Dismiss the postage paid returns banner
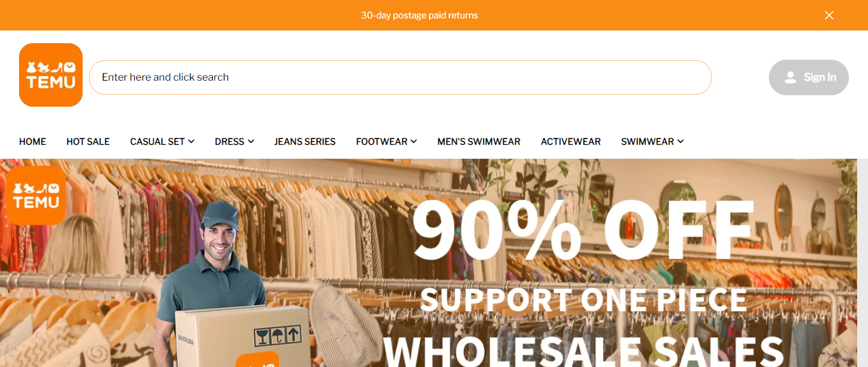This screenshot has height=367, width=868. (829, 15)
